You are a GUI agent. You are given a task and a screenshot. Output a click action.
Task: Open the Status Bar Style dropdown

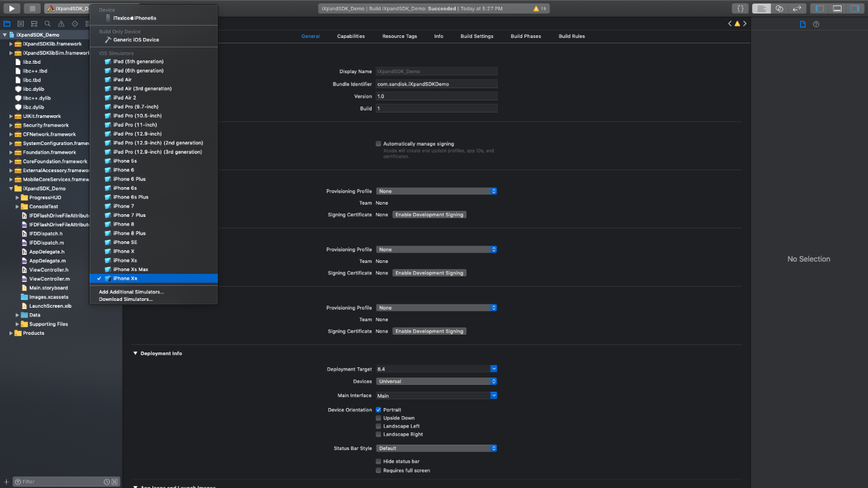tap(437, 449)
